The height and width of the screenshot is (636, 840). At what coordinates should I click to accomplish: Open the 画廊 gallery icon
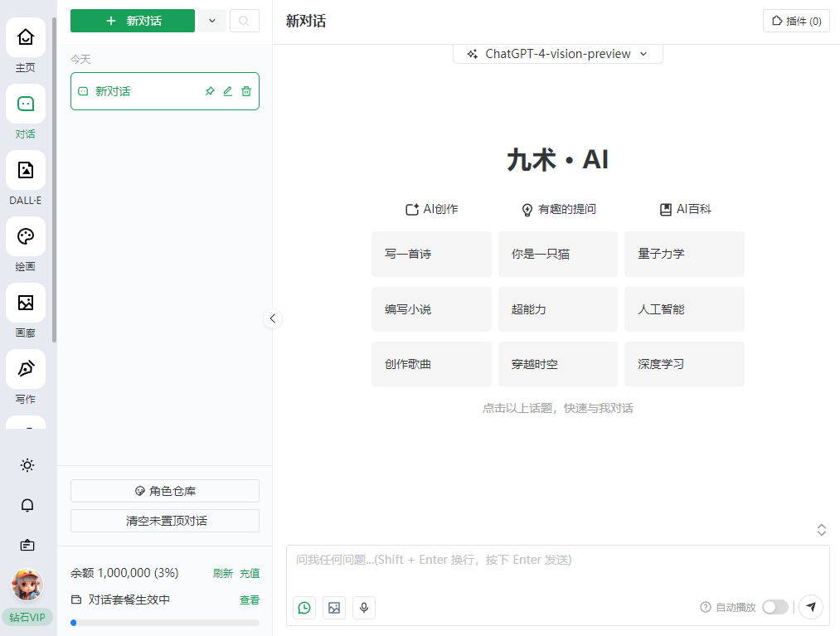coord(26,303)
